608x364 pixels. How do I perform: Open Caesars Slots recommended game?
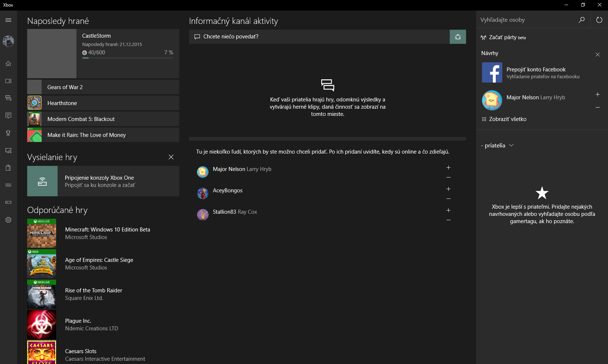pyautogui.click(x=103, y=352)
